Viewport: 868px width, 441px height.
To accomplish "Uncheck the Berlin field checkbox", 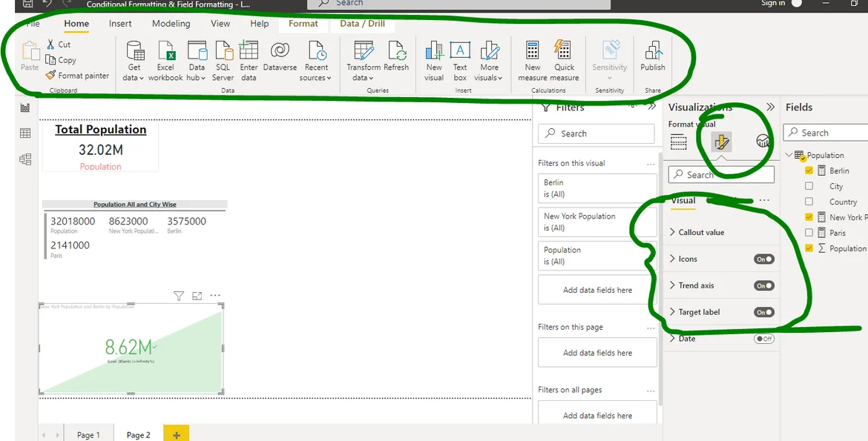I will click(809, 170).
